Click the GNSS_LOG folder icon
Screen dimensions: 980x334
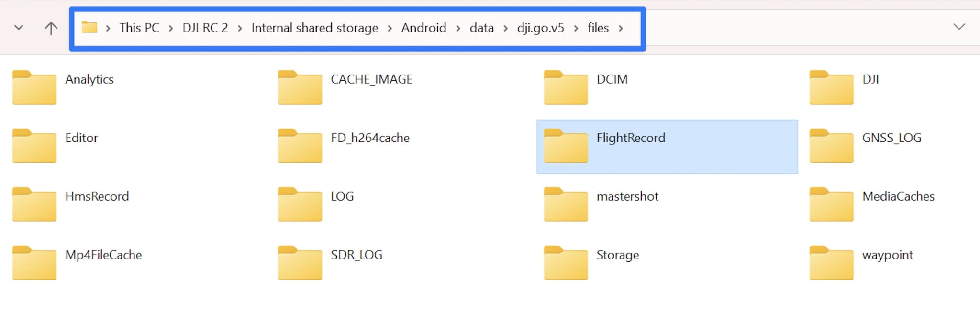pyautogui.click(x=831, y=146)
